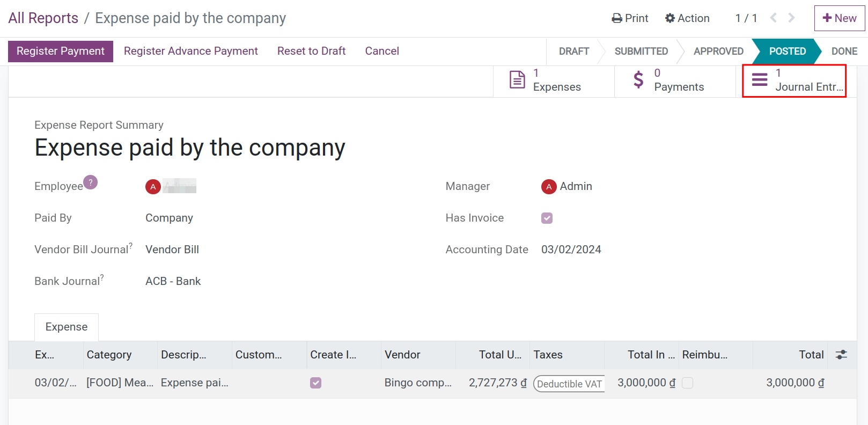
Task: Click Paid By Company value
Action: 169,218
